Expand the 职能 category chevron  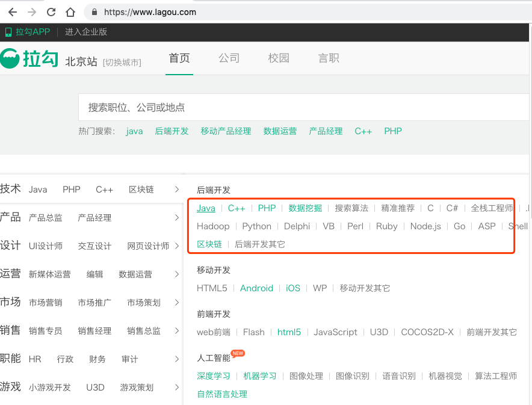(177, 359)
